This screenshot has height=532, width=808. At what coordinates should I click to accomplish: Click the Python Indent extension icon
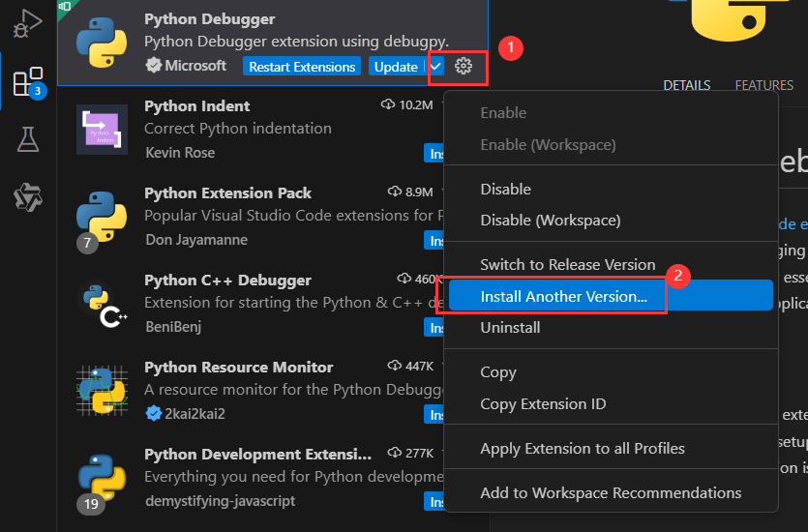[102, 130]
